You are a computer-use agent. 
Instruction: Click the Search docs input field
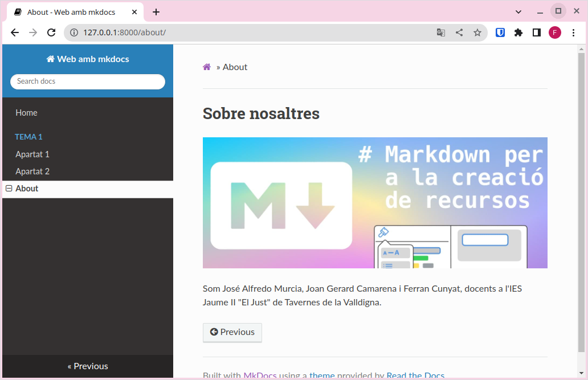88,81
